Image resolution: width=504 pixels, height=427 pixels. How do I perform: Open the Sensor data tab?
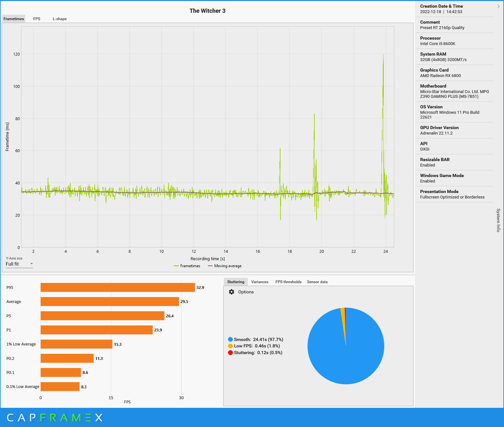pyautogui.click(x=317, y=282)
